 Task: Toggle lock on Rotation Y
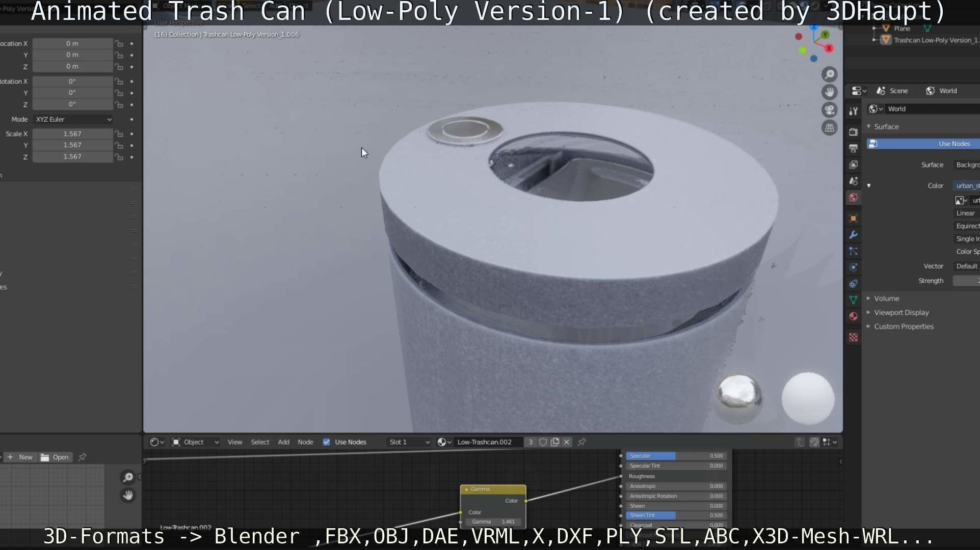(119, 93)
